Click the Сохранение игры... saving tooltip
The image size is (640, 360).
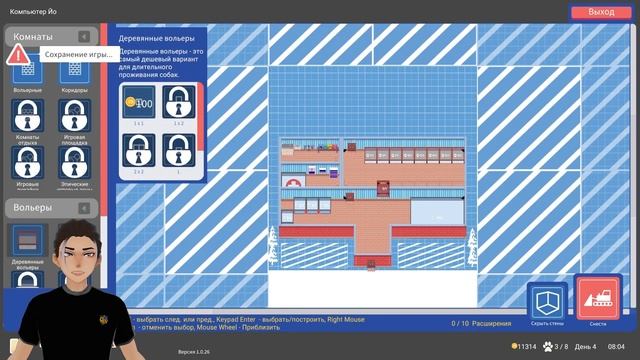point(79,54)
